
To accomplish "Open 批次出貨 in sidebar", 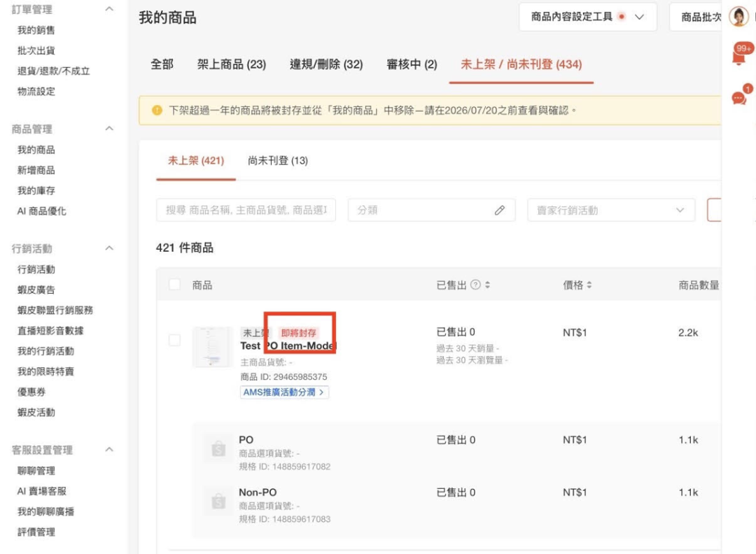I will click(x=36, y=50).
